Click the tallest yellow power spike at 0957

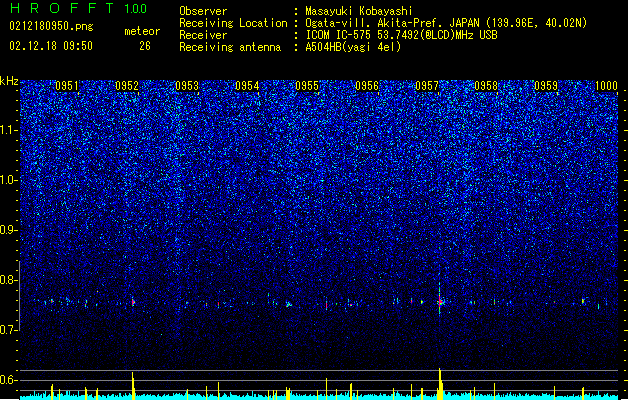(440, 383)
